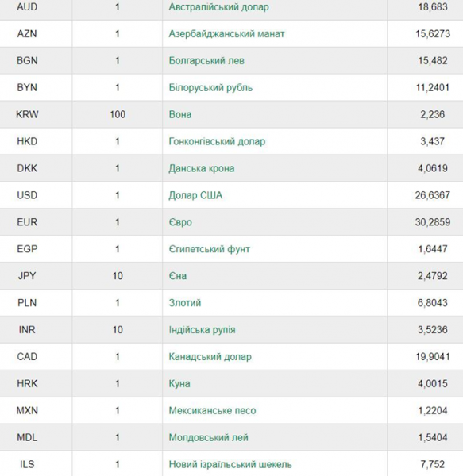Open the Молдовський лей link

[x=208, y=437]
